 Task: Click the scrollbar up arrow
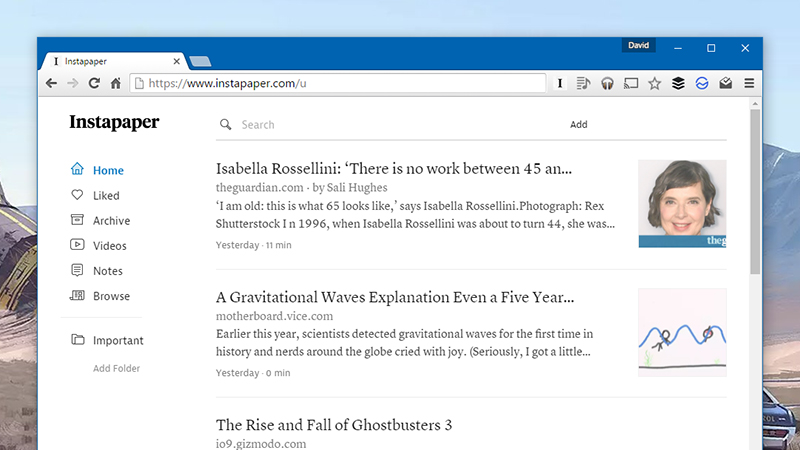point(755,104)
